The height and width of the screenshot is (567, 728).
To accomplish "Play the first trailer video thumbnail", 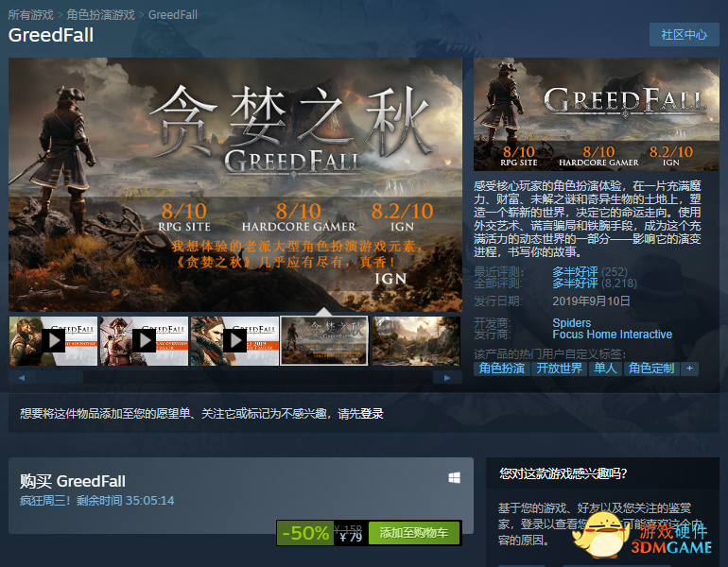I will (52, 340).
